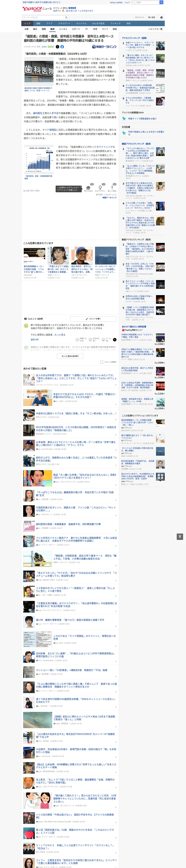Click the 津波や地震から身を守る top banner link
This screenshot has width=186, height=868.
point(42,2)
